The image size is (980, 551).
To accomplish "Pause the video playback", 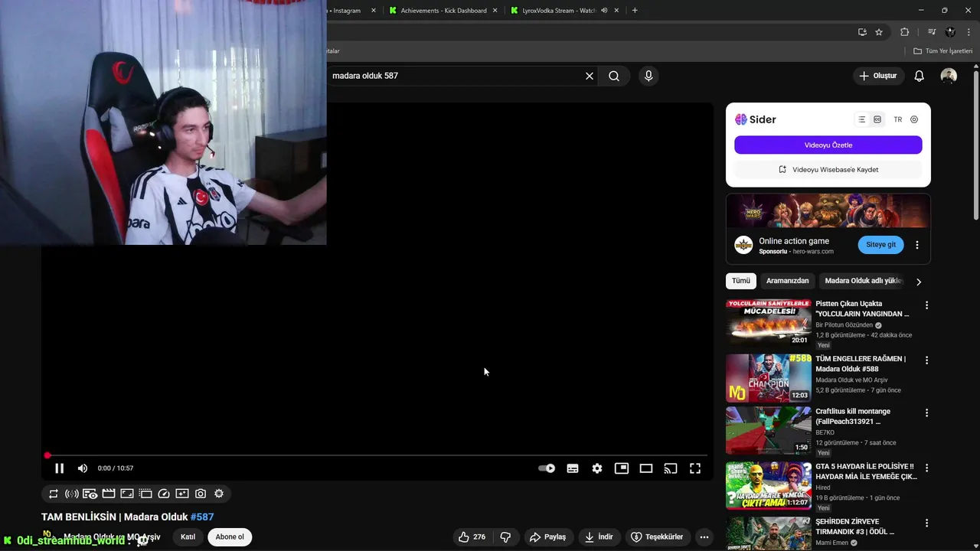I will pos(59,468).
